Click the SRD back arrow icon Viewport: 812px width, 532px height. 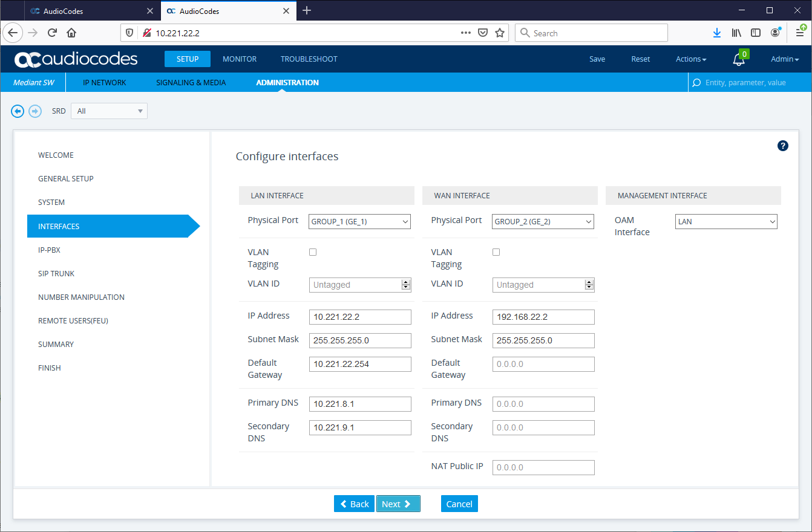click(18, 111)
